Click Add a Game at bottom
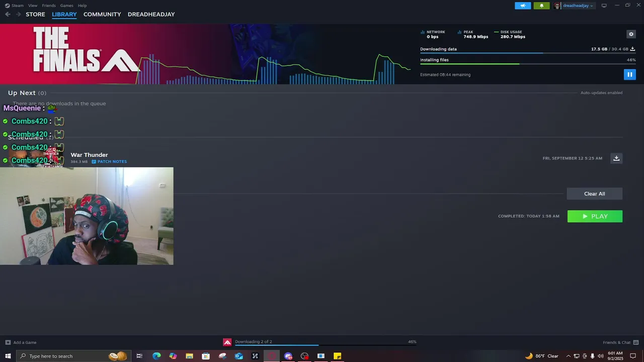The width and height of the screenshot is (644, 362). point(21,342)
